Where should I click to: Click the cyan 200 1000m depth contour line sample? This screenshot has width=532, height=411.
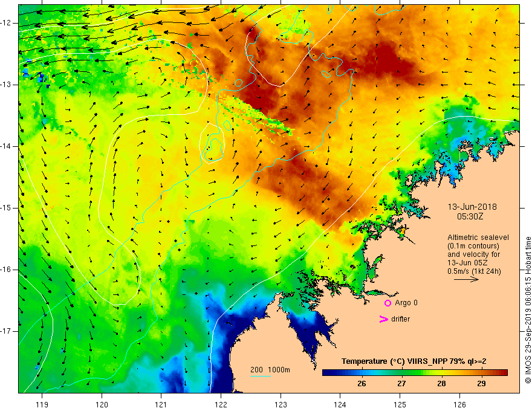coord(260,376)
